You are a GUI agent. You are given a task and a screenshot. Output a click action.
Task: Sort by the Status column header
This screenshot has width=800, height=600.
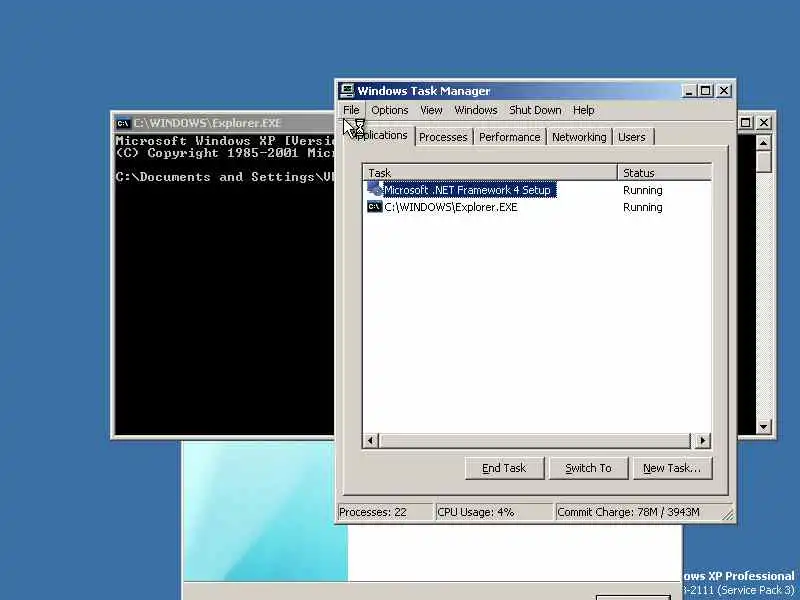(664, 173)
